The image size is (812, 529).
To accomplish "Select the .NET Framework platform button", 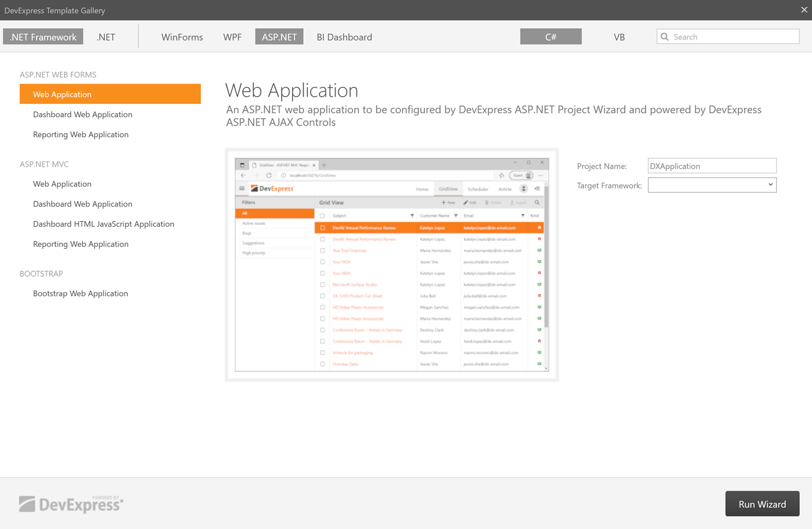I will point(43,37).
